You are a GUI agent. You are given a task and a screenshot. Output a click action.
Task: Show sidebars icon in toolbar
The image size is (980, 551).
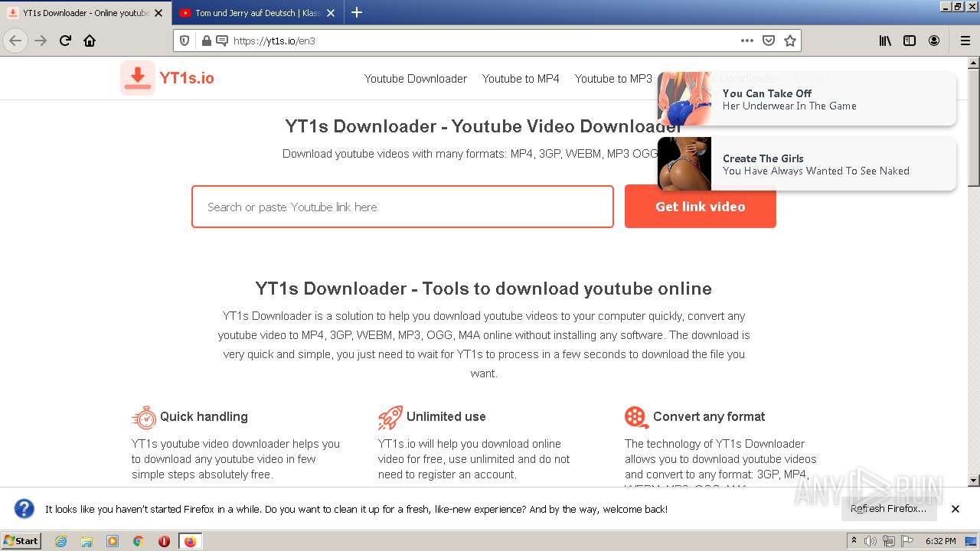(x=910, y=41)
